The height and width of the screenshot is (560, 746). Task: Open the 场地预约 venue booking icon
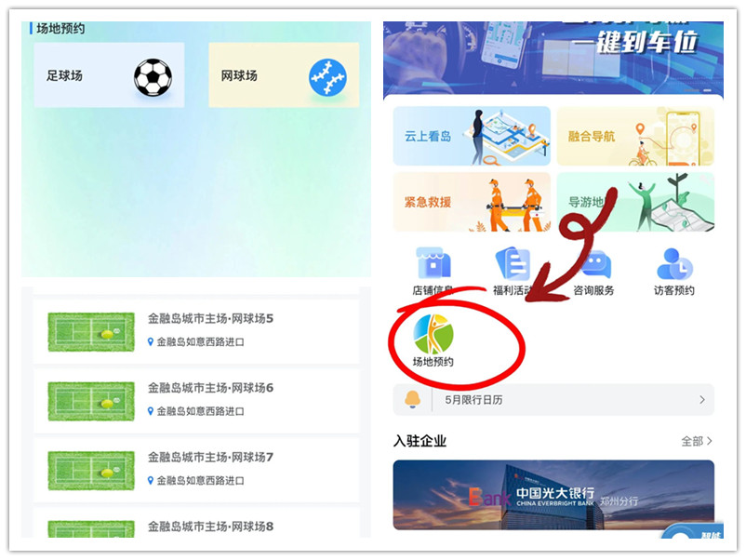[x=433, y=335]
